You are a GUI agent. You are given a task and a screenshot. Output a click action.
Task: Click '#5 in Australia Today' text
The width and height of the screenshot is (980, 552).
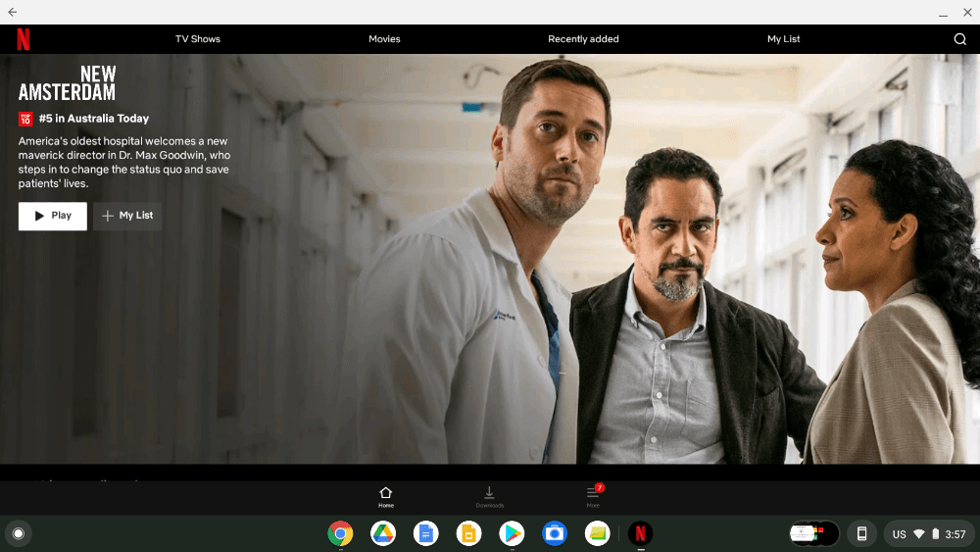[94, 119]
